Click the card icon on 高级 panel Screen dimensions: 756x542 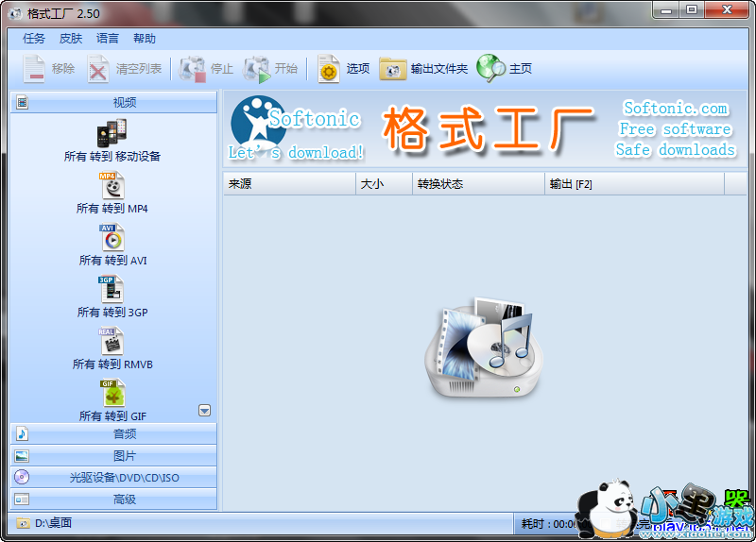click(x=22, y=500)
